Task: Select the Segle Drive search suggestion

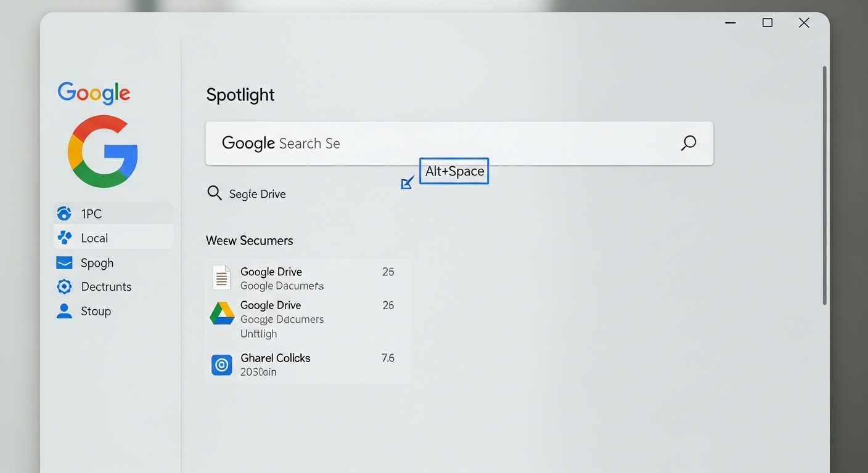Action: point(247,194)
